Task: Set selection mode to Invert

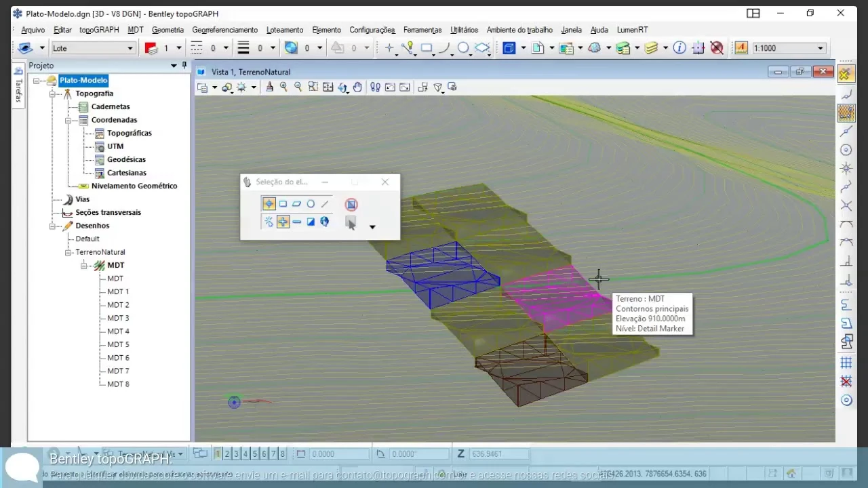Action: coord(311,222)
